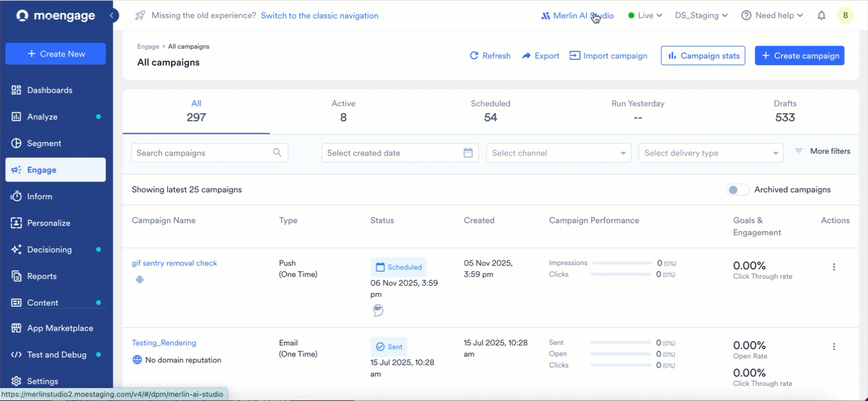The width and height of the screenshot is (868, 401).
Task: Open Personalize in the sidebar
Action: [56, 223]
